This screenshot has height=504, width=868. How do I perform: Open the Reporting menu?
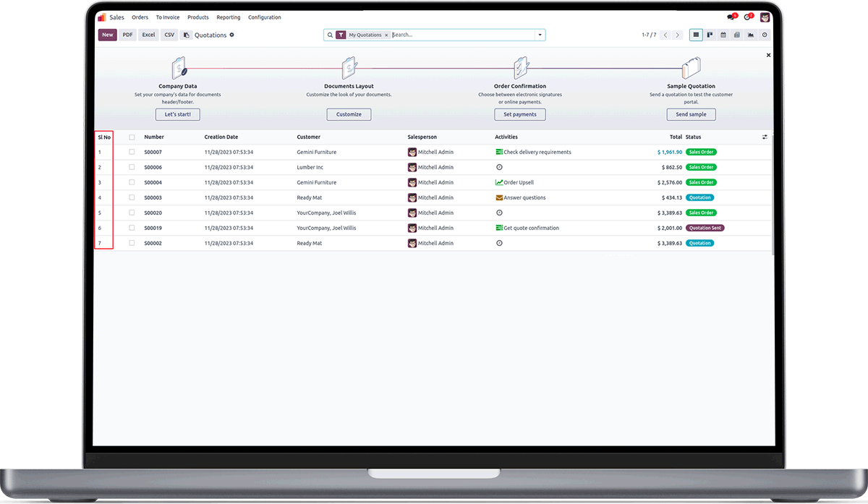(x=229, y=17)
